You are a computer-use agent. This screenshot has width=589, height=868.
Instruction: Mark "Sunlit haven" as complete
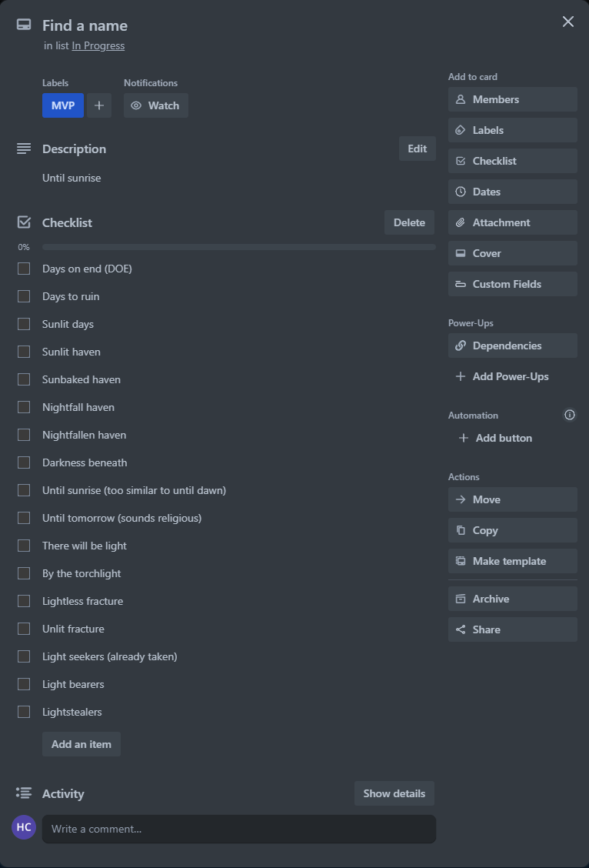(23, 352)
